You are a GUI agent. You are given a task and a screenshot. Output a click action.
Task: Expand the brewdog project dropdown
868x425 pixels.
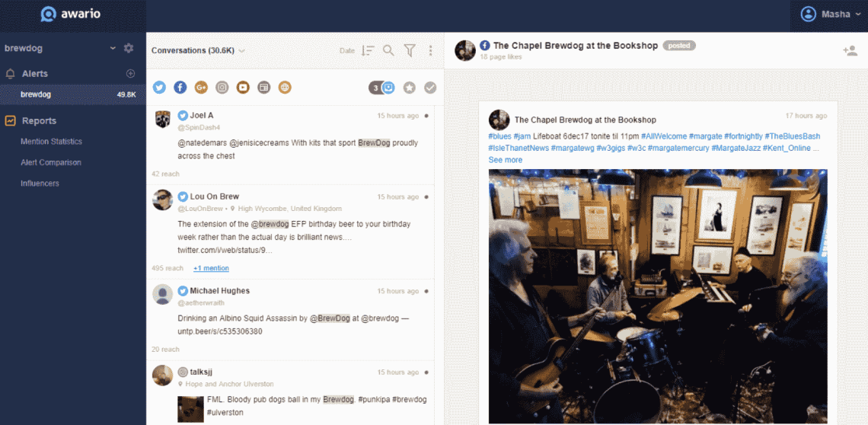[x=113, y=48]
